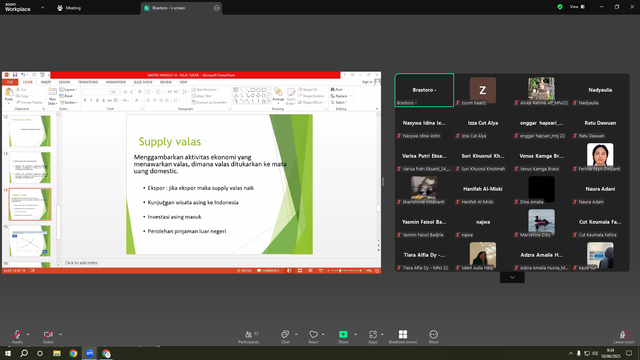Image resolution: width=640 pixels, height=360 pixels.
Task: Expand the Audio options arrow
Action: [x=28, y=334]
